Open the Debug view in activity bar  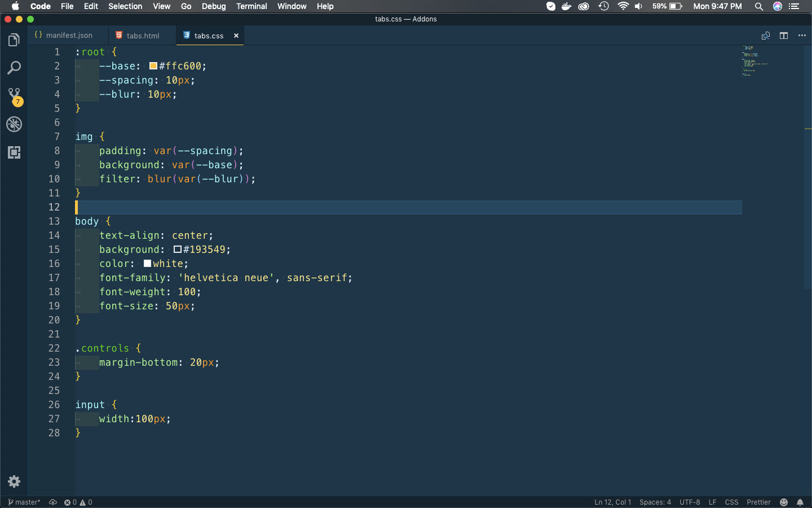14,124
